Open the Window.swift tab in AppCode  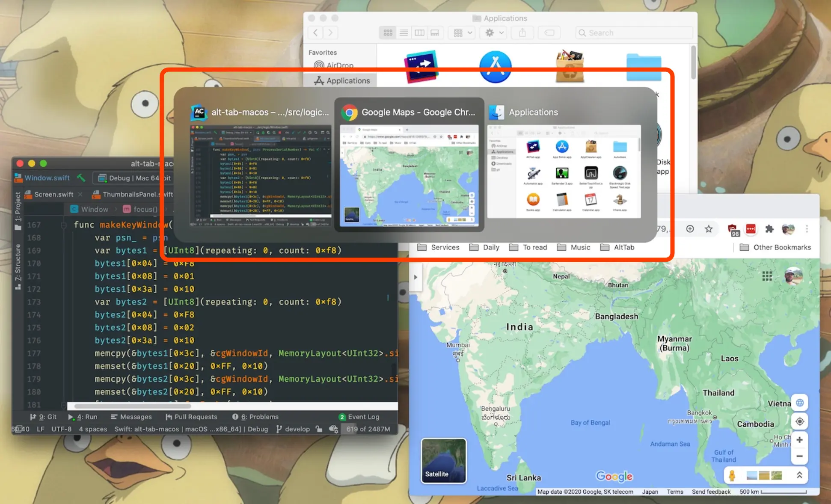[42, 178]
